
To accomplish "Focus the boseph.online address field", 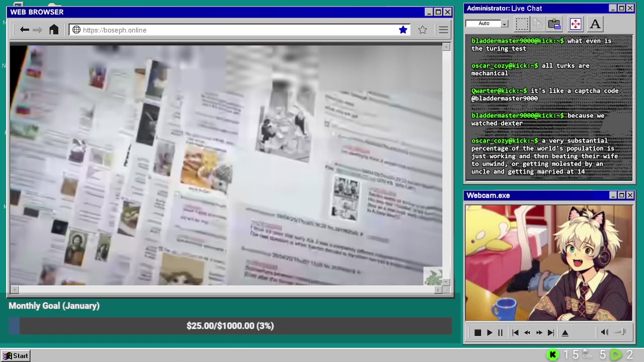I will 240,30.
